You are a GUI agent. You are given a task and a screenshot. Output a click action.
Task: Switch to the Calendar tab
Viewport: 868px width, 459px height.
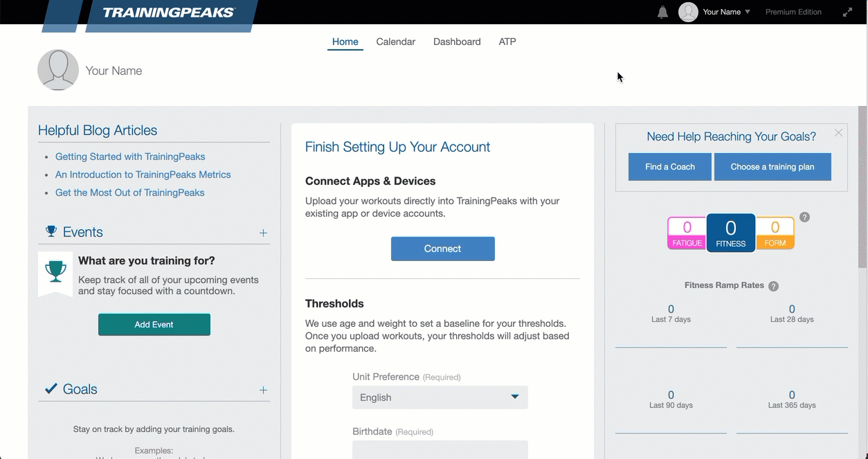pos(395,42)
